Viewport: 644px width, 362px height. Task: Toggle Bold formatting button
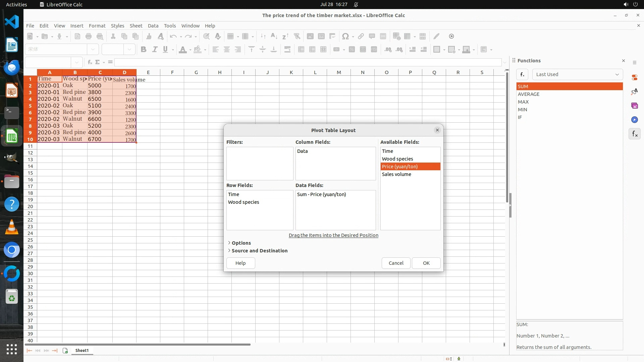[144, 50]
